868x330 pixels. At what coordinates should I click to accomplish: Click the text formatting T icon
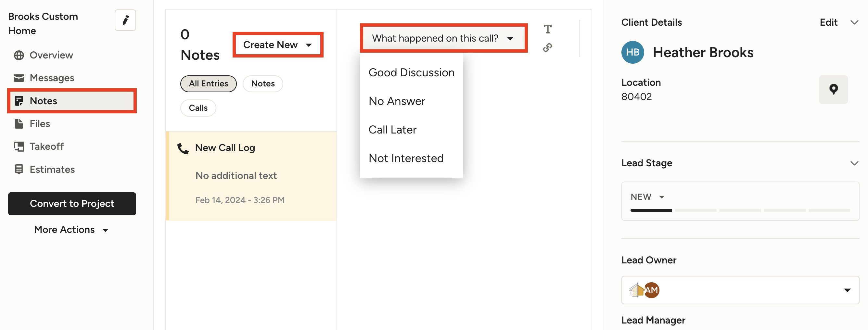548,29
